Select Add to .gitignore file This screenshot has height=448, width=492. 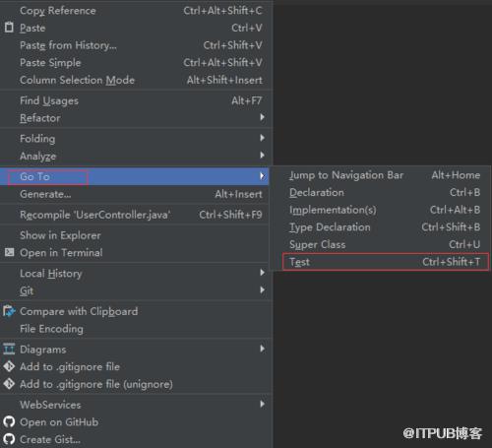click(x=136, y=367)
